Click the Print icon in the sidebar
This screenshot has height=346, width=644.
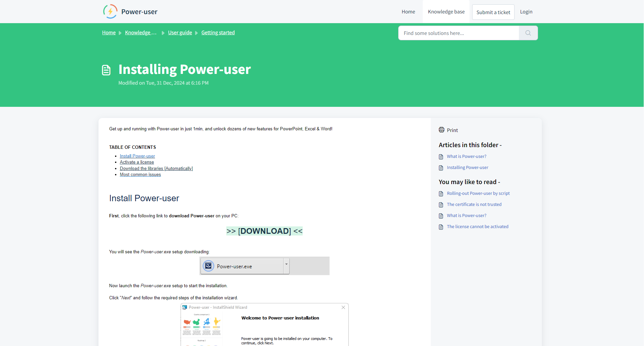(441, 130)
